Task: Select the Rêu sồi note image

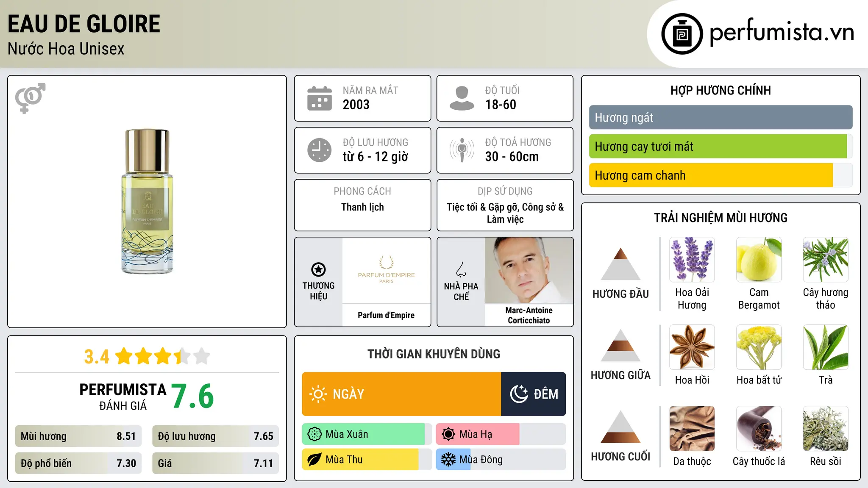Action: click(826, 429)
